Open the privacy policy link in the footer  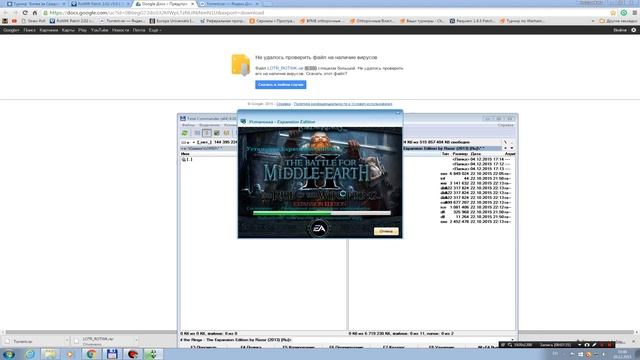[x=343, y=104]
